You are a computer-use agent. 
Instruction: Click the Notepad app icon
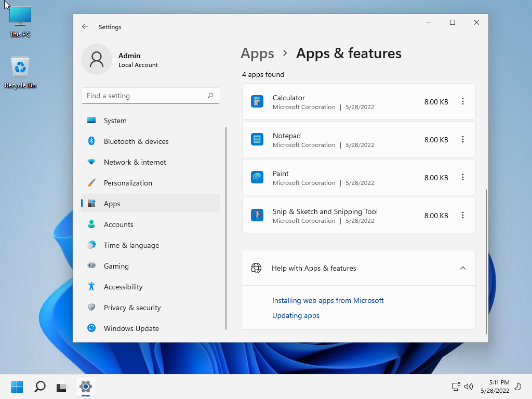257,139
